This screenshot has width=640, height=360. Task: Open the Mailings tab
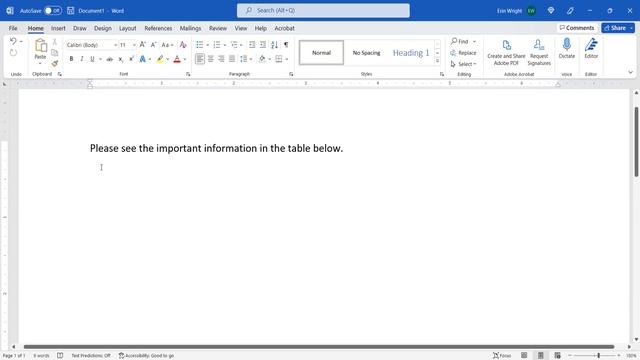(190, 28)
